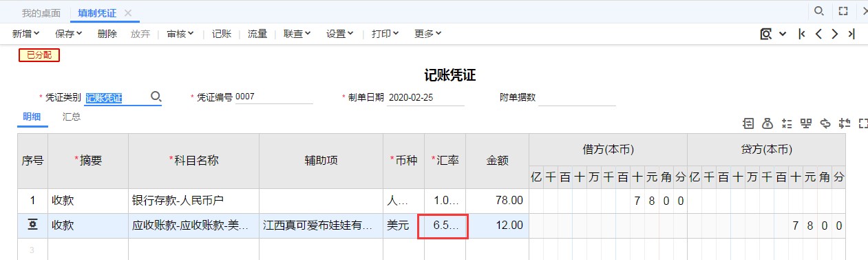
Task: Select 银行存款-人民币户 account cell
Action: click(193, 201)
